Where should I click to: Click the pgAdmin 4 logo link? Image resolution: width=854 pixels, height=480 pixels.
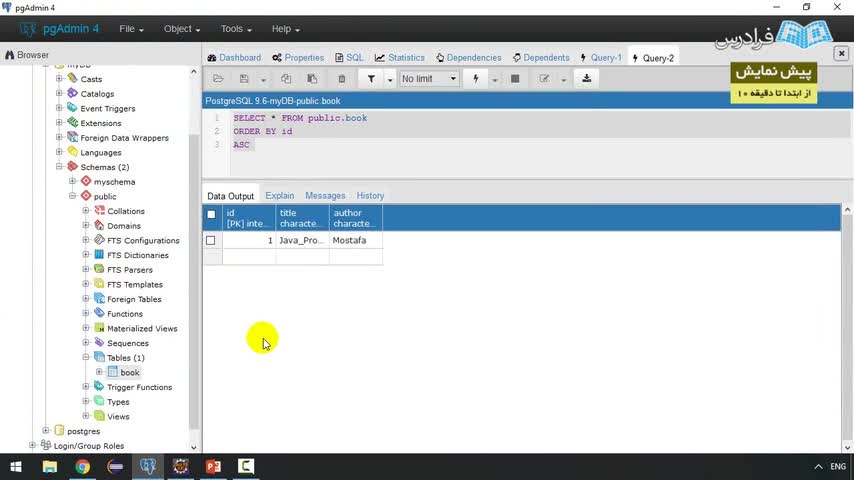pos(59,29)
